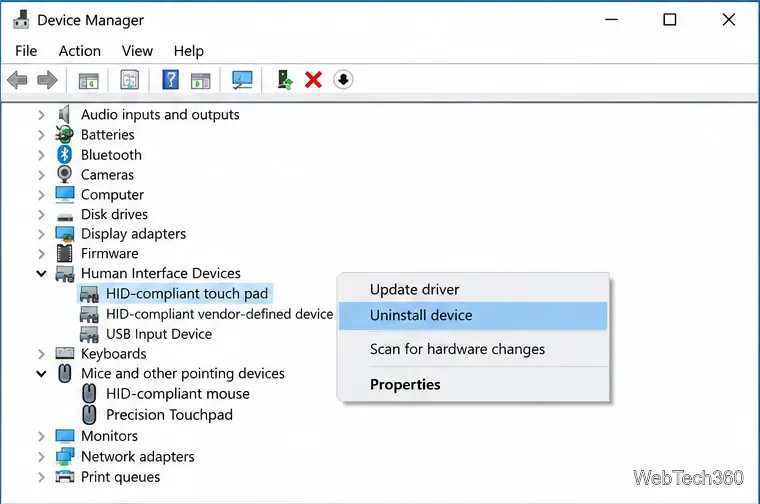The width and height of the screenshot is (760, 504).
Task: Click the red X Uninstall device icon
Action: [x=314, y=80]
